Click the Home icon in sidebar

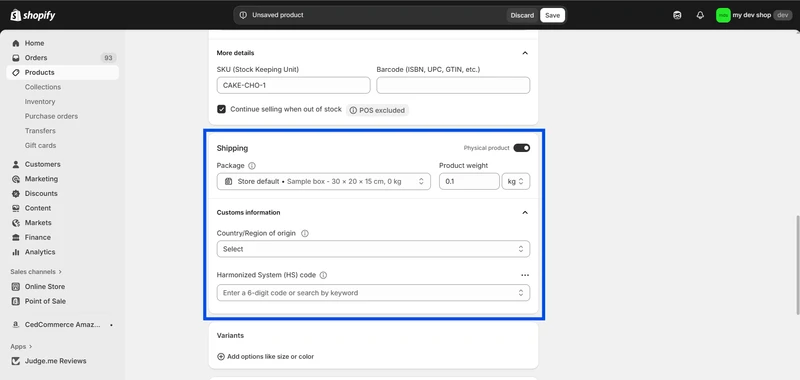coord(16,43)
